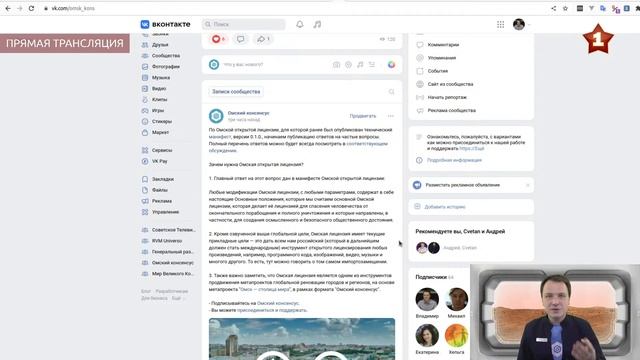Open subscriber Екатерина's avatar
This screenshot has height=360, width=640.
427,335
